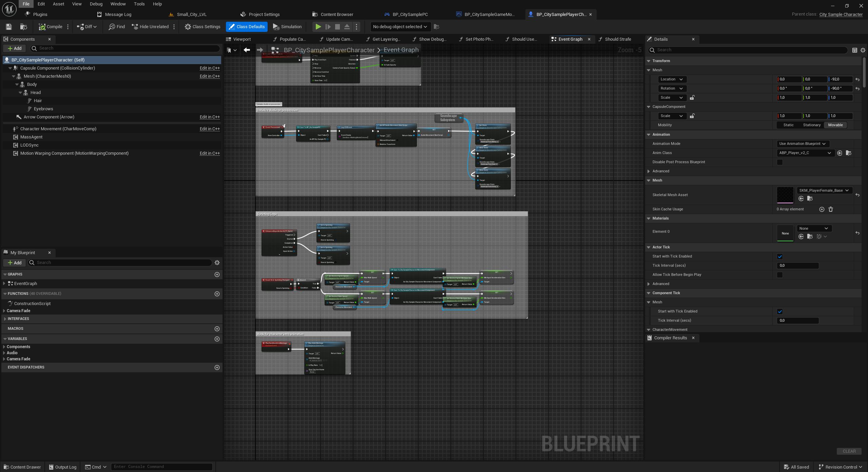Screen dimensions: 868x472
Task: Add new function with plus icon
Action: [x=217, y=294]
